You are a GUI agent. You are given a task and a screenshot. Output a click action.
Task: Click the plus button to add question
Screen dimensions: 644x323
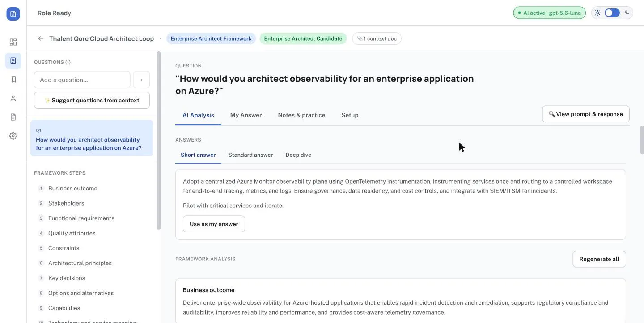coord(141,80)
